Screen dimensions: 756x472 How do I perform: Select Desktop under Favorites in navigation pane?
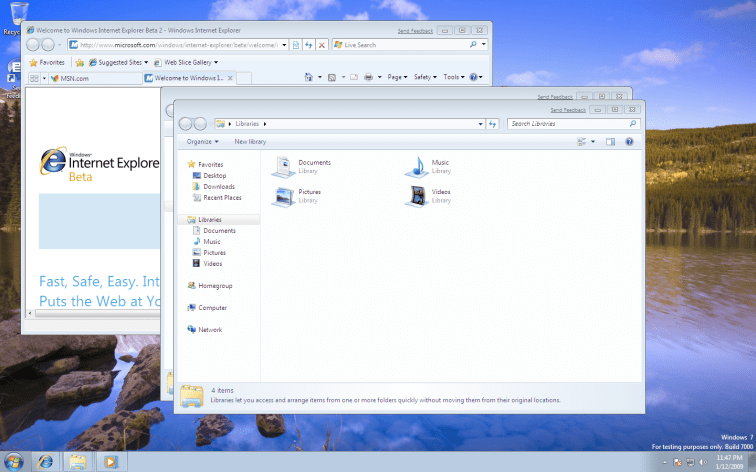tap(209, 175)
